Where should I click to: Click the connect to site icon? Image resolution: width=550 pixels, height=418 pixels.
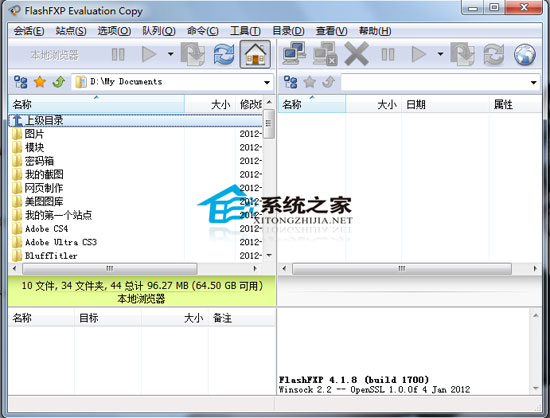294,53
